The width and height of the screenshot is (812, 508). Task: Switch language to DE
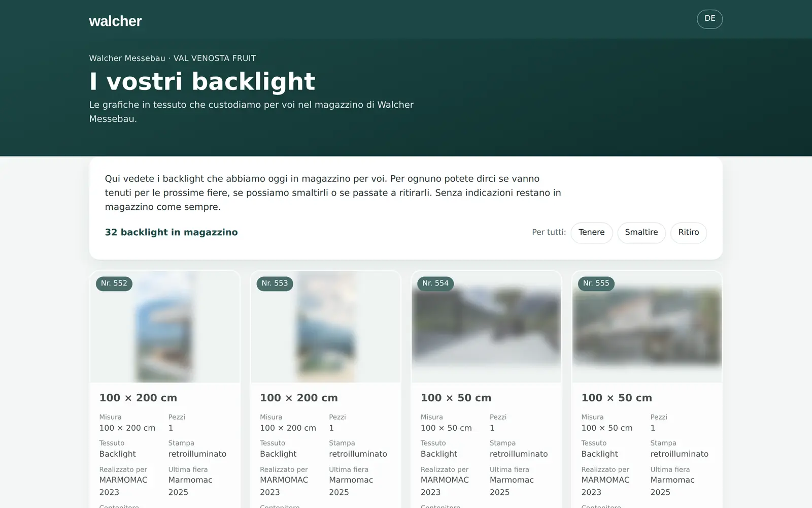pos(709,19)
